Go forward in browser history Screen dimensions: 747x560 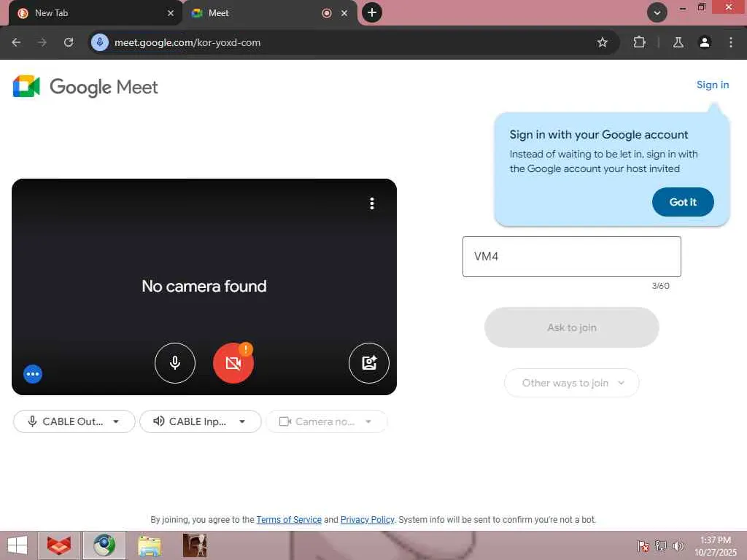pyautogui.click(x=42, y=42)
